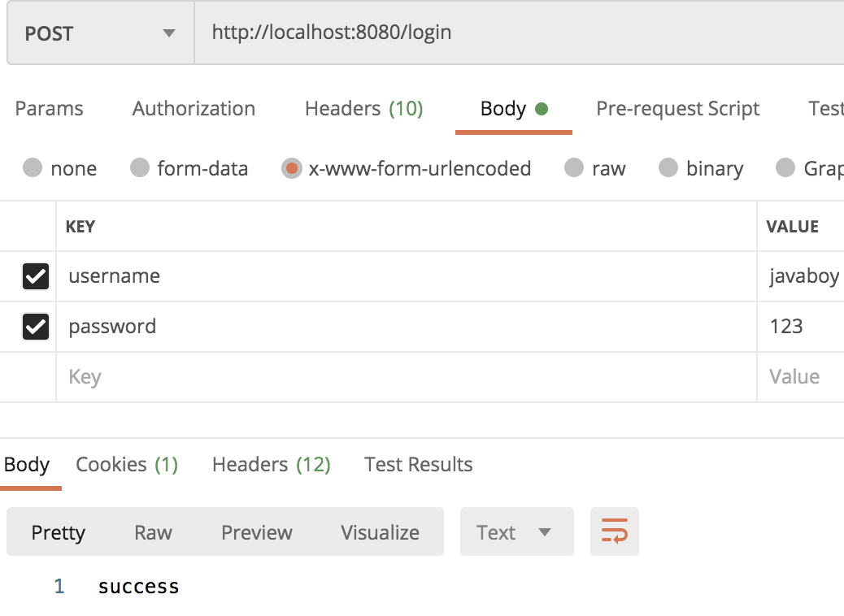Select the binary body radio option
This screenshot has width=844, height=616.
coord(668,168)
